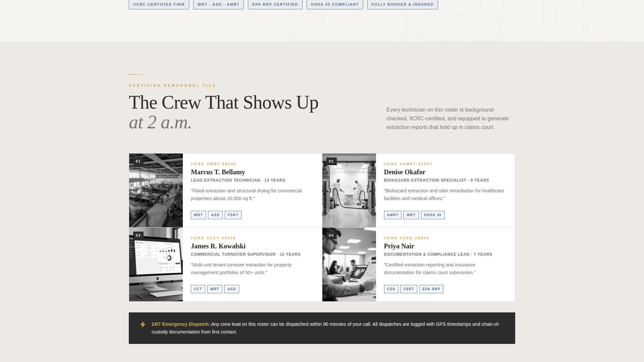The width and height of the screenshot is (644, 362).
Task: Click the 'Certified Personnel File' label
Action: (x=172, y=85)
